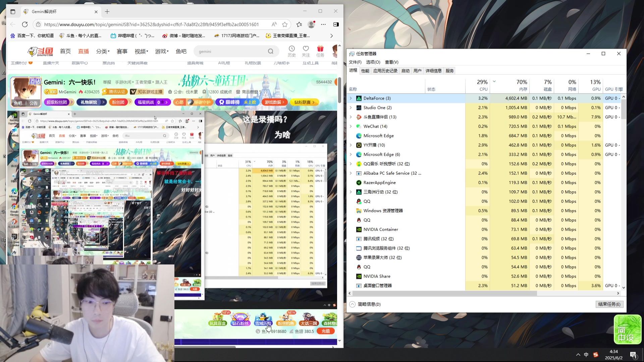The image size is (644, 362).
Task: Click 粉丝钓鱼 gift icon
Action: tap(286, 318)
